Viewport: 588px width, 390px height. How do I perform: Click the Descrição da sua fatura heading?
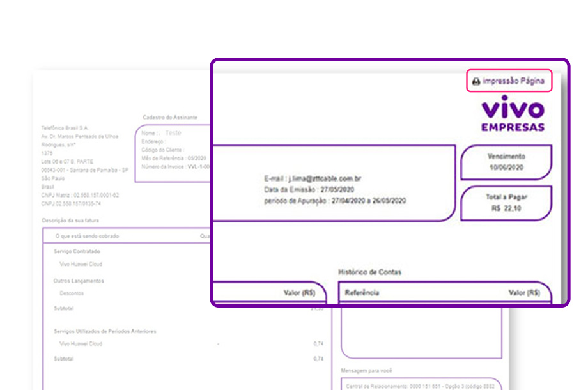tap(70, 221)
